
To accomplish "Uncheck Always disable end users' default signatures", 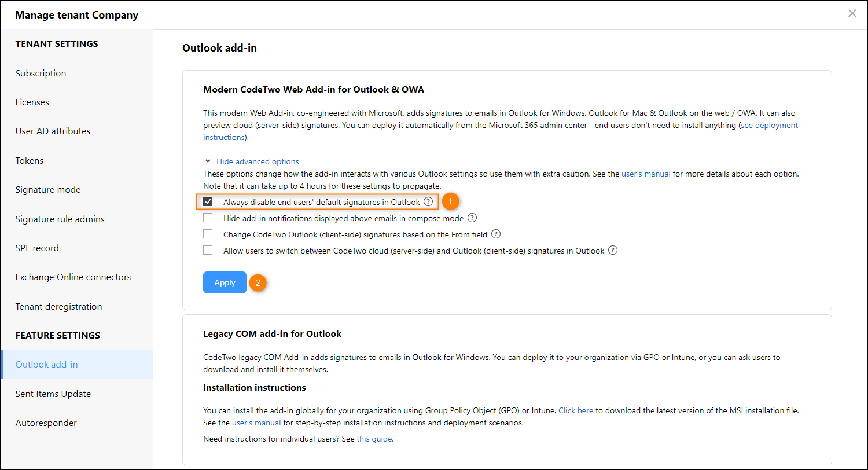I will 208,202.
